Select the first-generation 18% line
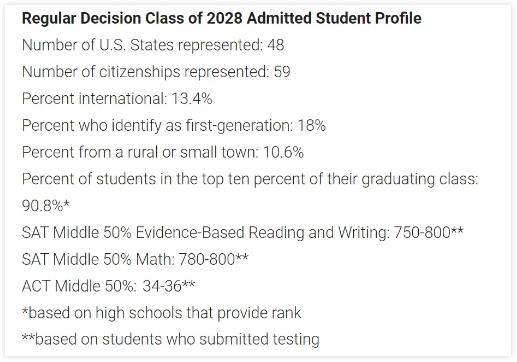 [174, 126]
